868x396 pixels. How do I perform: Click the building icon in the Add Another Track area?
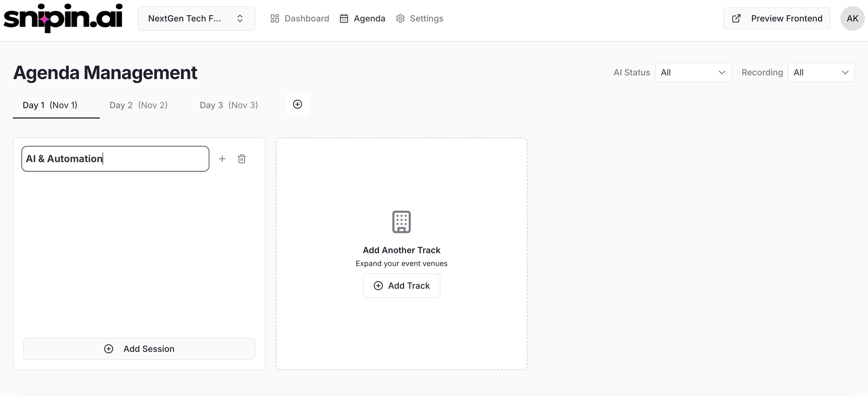(x=401, y=222)
